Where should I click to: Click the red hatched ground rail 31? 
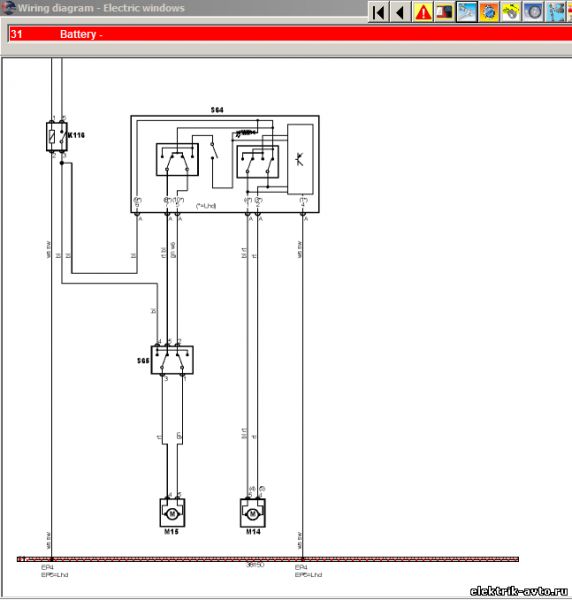pos(268,559)
